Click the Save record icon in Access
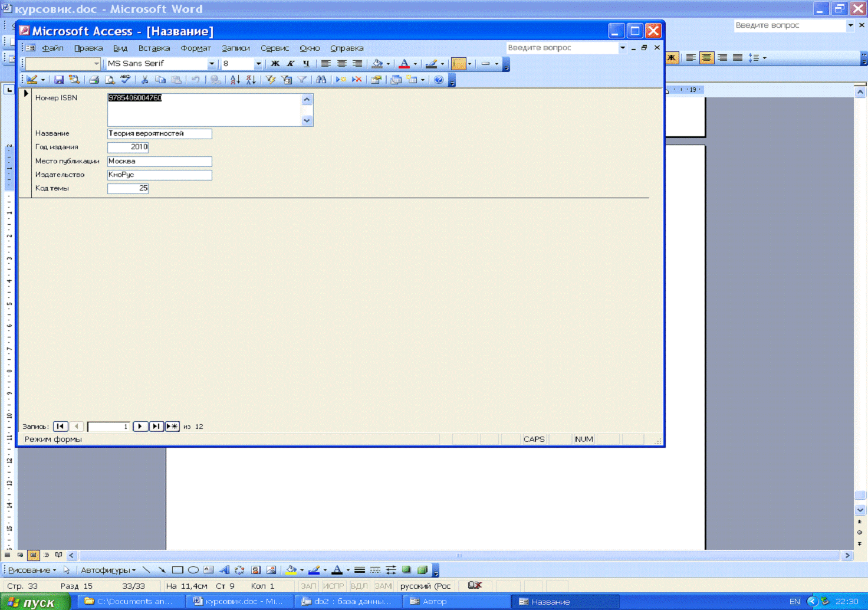Screen dimensions: 868x610 [x=59, y=80]
